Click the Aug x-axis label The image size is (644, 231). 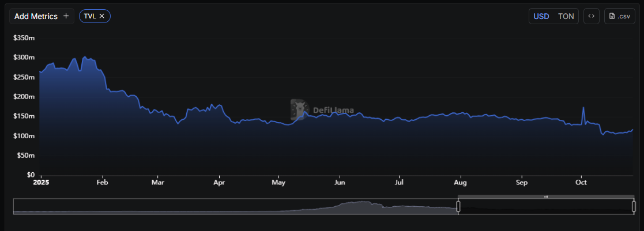[461, 183]
